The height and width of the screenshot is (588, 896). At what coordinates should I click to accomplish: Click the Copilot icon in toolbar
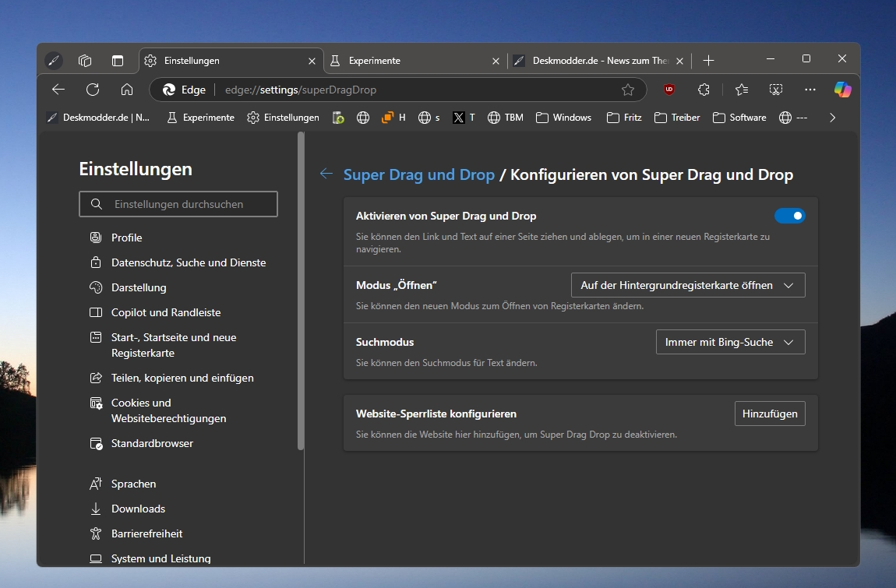pos(842,90)
